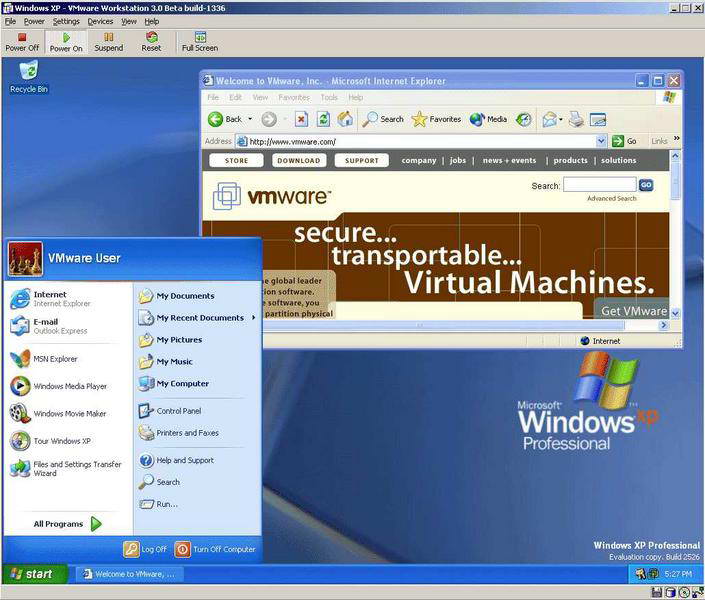Screen dimensions: 705x600
Task: Open the VMware Devices menu
Action: (100, 21)
